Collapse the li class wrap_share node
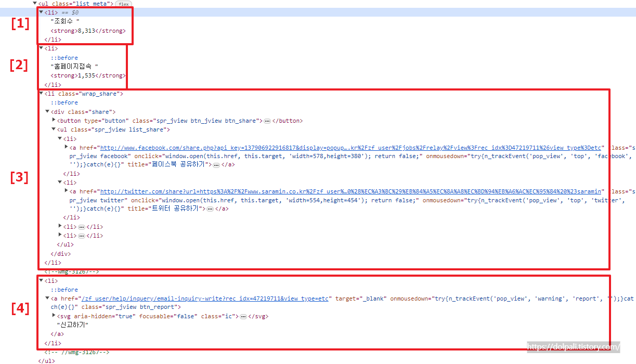Viewport: 636px width, 364px height. click(x=41, y=94)
